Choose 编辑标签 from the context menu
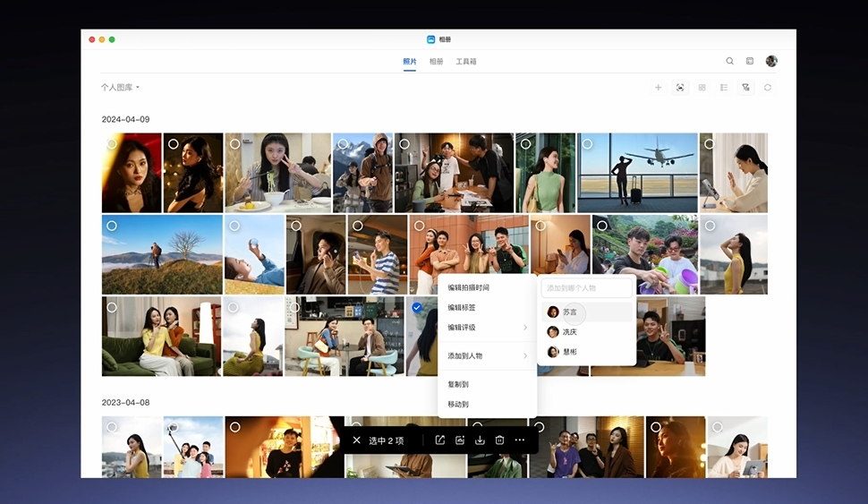Screen dimensions: 868x504 pyautogui.click(x=462, y=308)
